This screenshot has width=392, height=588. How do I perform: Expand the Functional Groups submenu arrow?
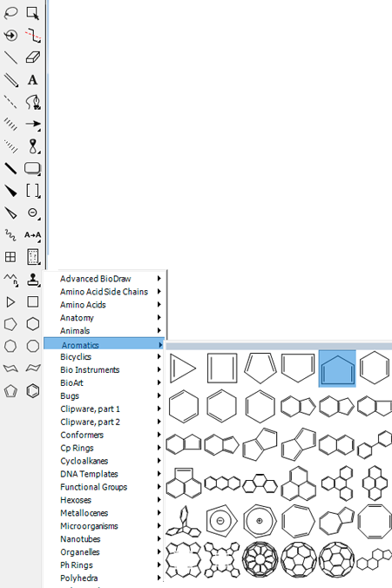point(159,487)
